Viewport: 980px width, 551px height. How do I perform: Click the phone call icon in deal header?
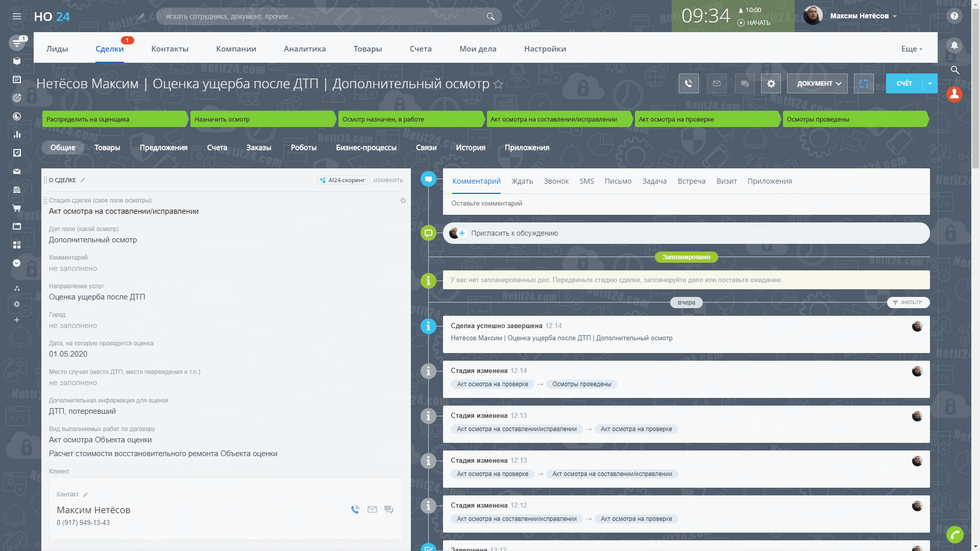point(689,84)
